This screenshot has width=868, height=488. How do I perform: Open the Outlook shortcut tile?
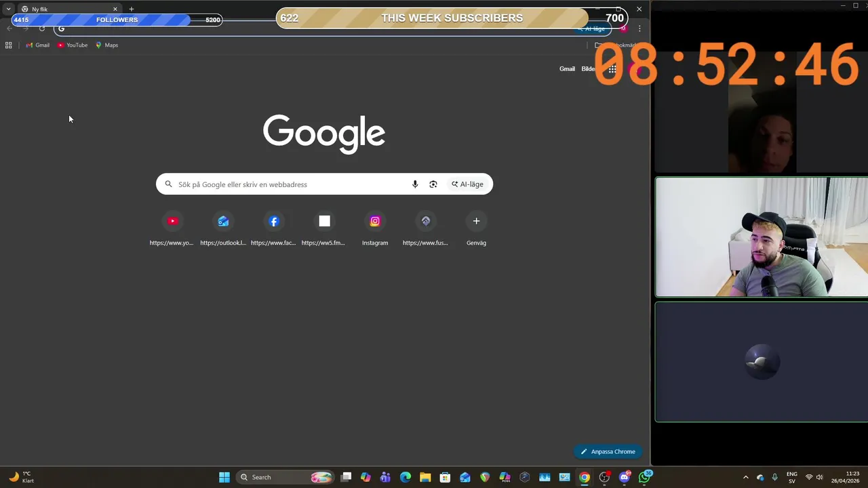coord(223,229)
